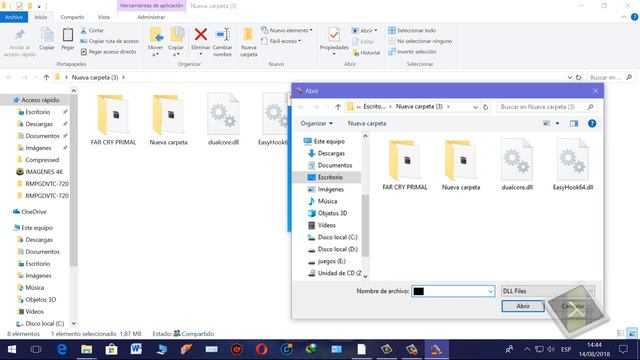Click the Eliminar red X icon
Screen dimensions: 640x360
coord(200,35)
